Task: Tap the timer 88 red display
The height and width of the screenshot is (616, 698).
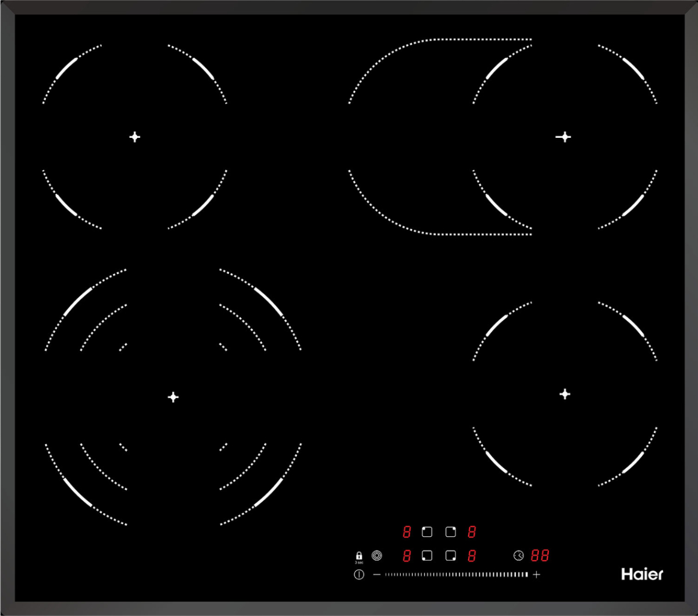Action: 540,556
